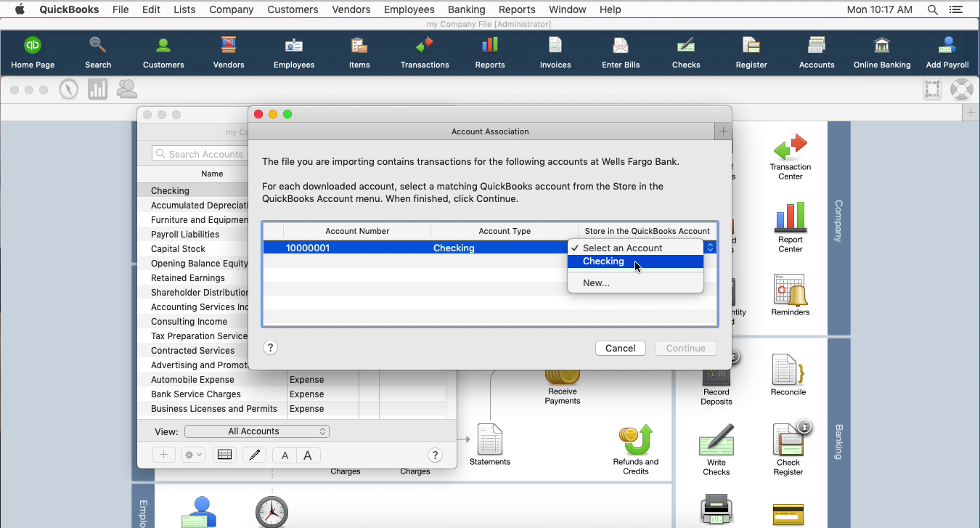Image resolution: width=980 pixels, height=528 pixels.
Task: Click the Receive Payments icon
Action: 563,386
